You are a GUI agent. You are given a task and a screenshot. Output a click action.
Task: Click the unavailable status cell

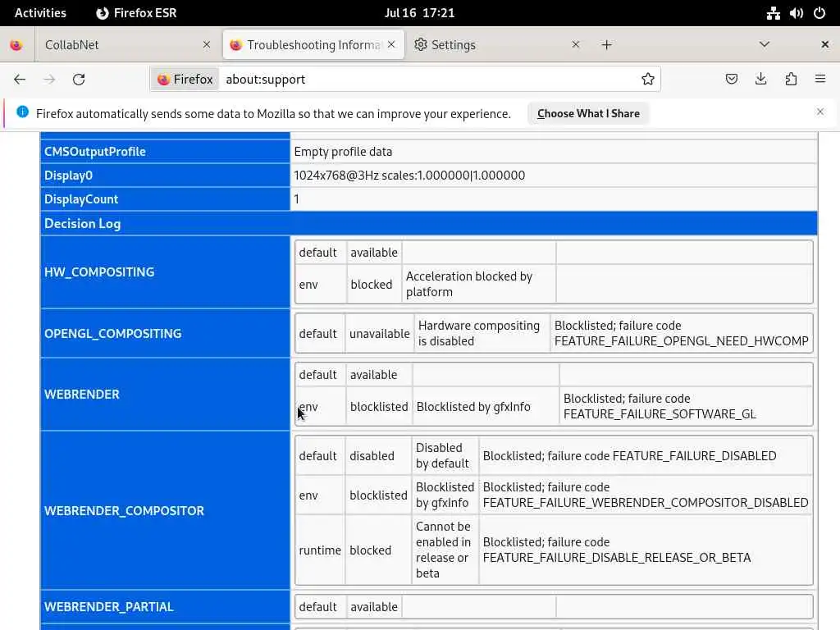tap(379, 333)
